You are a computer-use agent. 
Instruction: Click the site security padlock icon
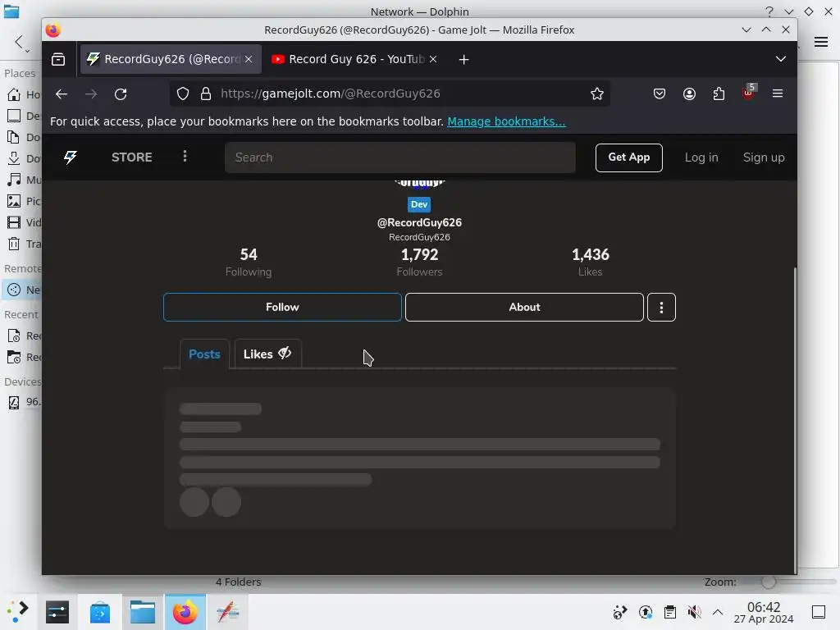pyautogui.click(x=206, y=94)
